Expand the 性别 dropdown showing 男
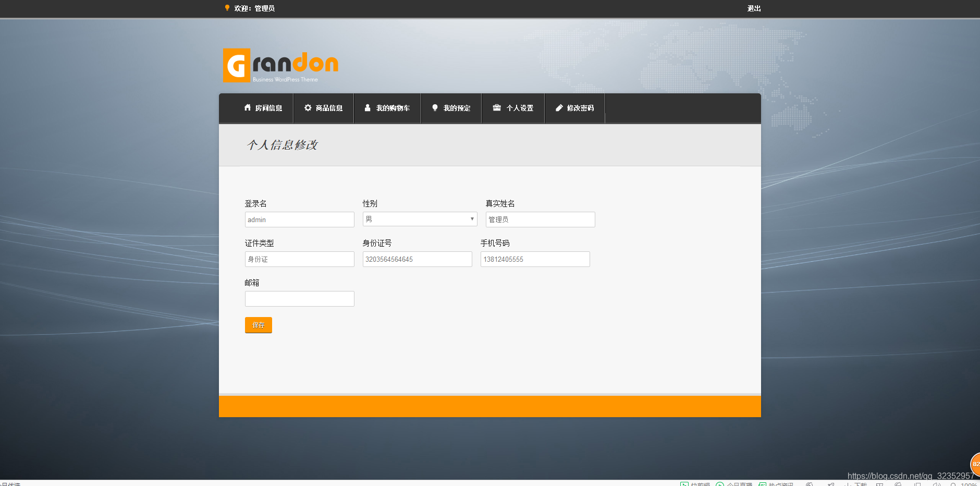 (420, 219)
